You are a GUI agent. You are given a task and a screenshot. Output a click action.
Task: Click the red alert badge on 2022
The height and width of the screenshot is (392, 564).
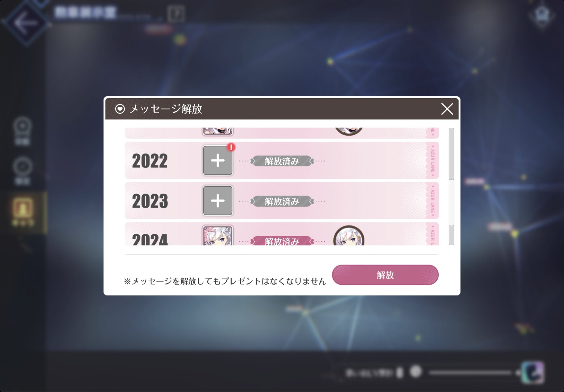click(231, 147)
